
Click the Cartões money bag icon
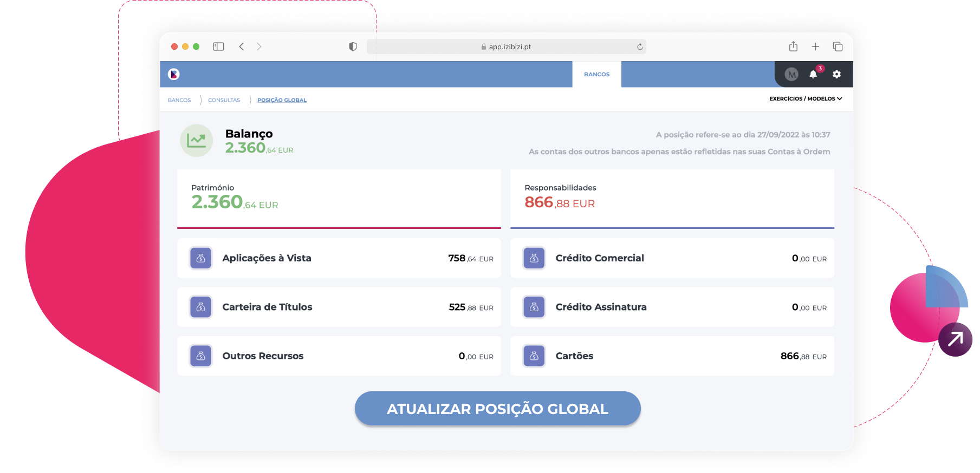click(534, 356)
